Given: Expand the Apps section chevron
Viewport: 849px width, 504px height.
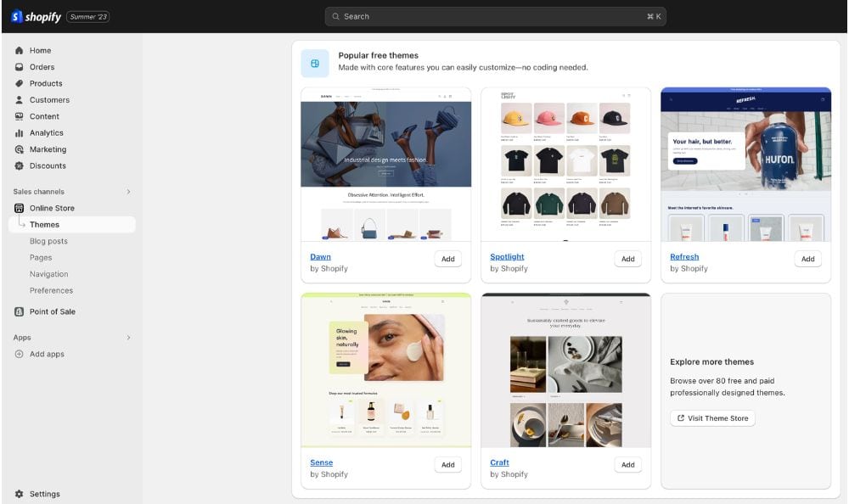Looking at the screenshot, I should pos(128,338).
